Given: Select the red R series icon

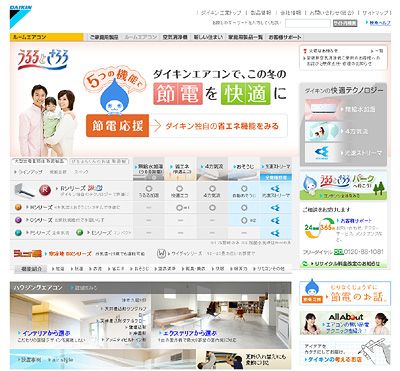Looking at the screenshot, I should point(45,190).
